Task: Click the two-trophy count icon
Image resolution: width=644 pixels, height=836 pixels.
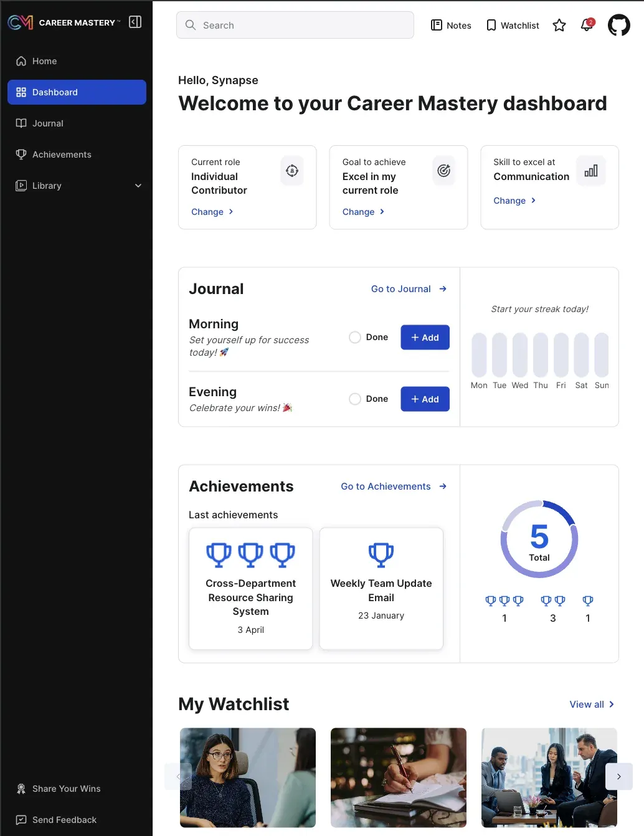Action: click(x=553, y=601)
